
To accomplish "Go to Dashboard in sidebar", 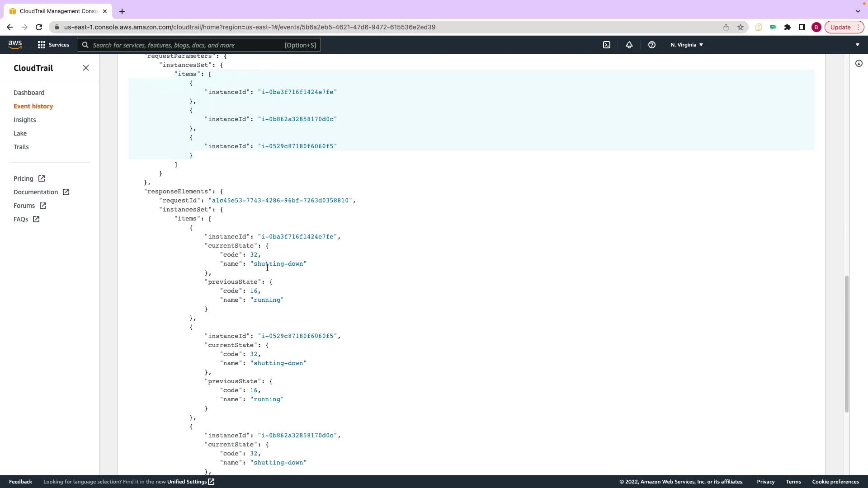I will coord(29,93).
